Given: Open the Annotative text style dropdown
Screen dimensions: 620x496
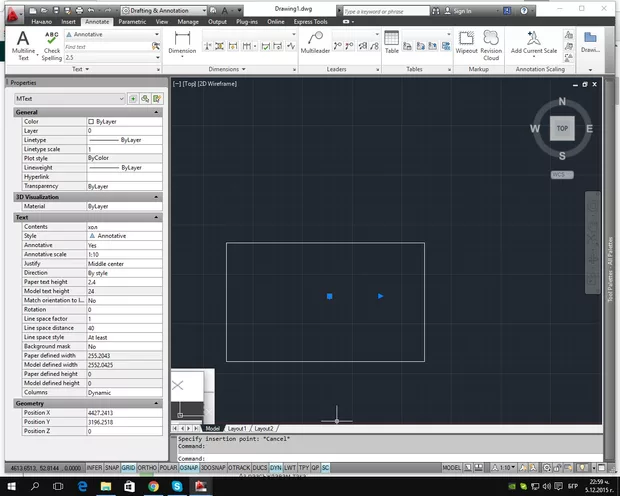Looking at the screenshot, I should [x=110, y=34].
